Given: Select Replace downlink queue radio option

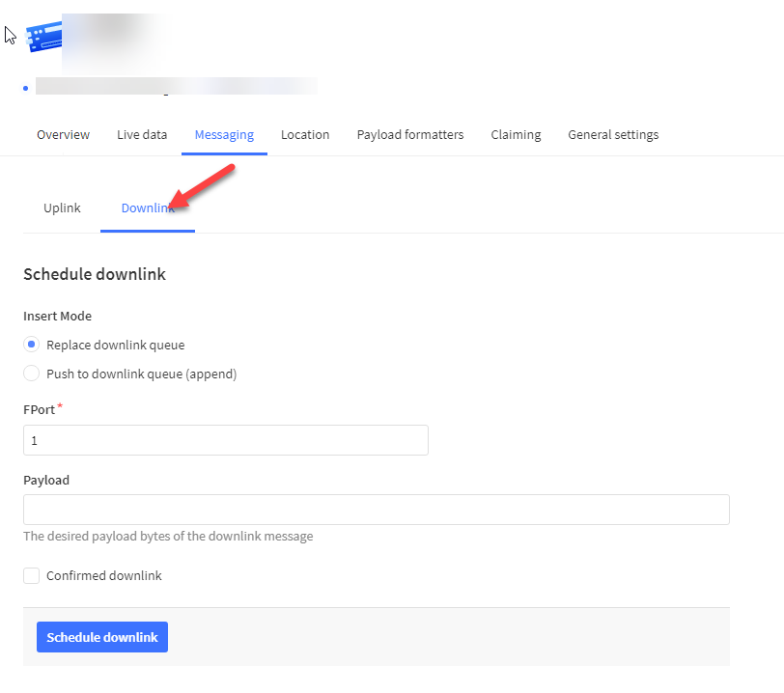Looking at the screenshot, I should pos(32,345).
